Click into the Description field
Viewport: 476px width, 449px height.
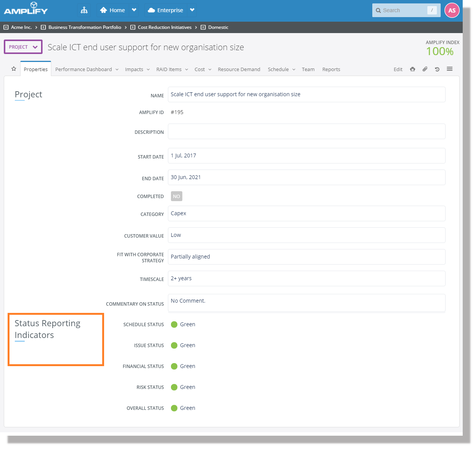pyautogui.click(x=306, y=132)
